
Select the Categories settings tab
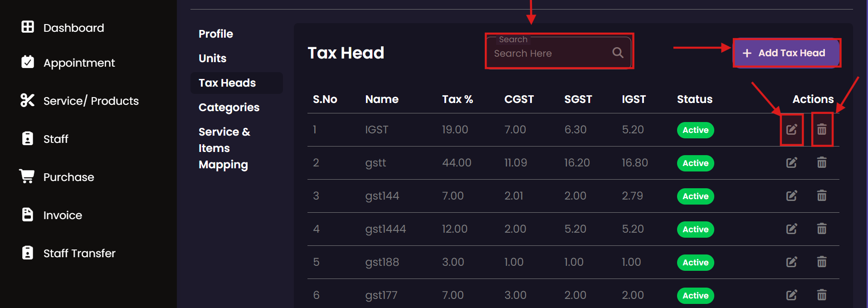click(229, 108)
